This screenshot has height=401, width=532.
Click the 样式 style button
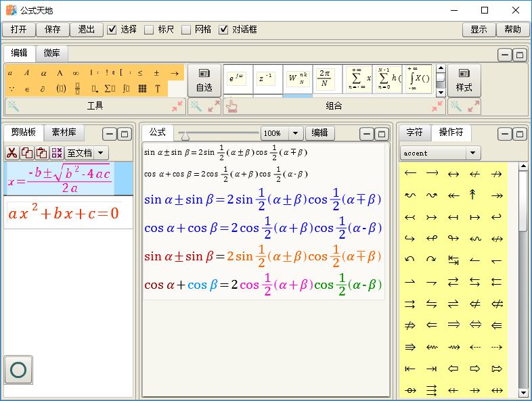pos(464,80)
